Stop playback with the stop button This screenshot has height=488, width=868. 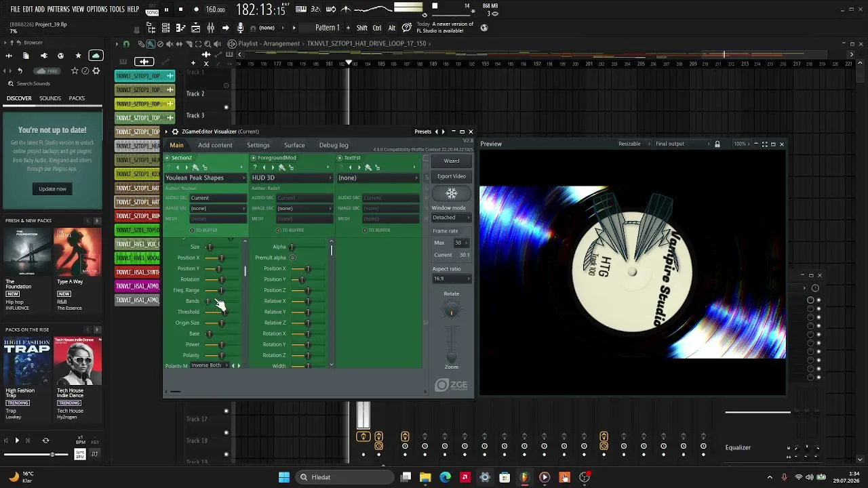click(180, 9)
